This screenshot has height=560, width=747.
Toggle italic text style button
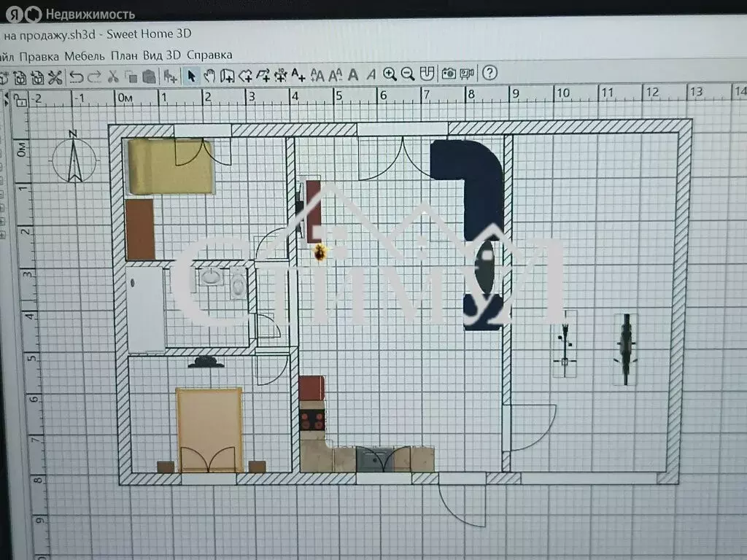coord(371,74)
